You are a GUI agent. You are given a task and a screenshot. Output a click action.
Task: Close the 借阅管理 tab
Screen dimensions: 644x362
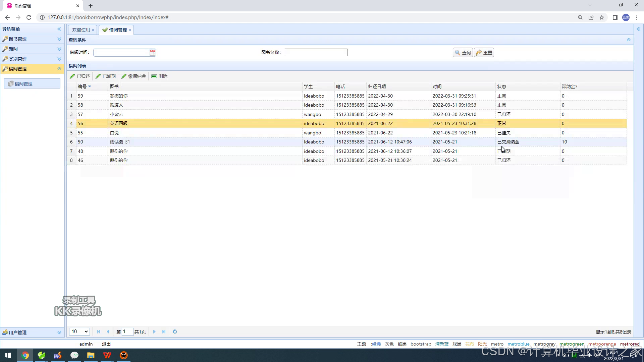130,30
